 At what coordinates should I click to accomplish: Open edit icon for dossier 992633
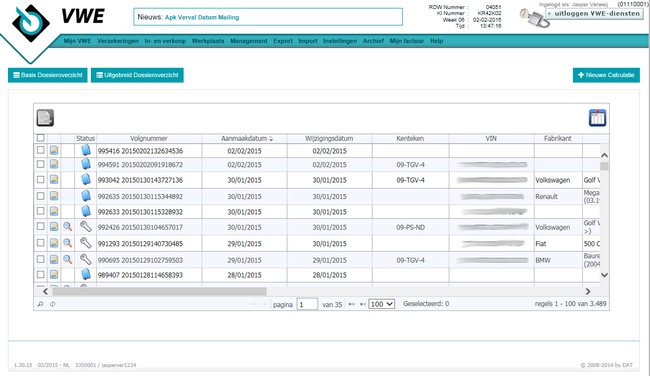(x=54, y=211)
